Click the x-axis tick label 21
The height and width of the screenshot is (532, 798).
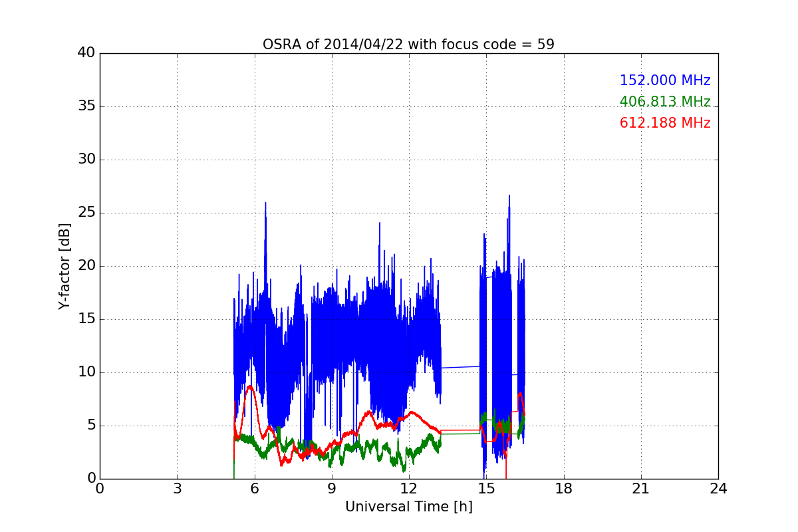[641, 489]
